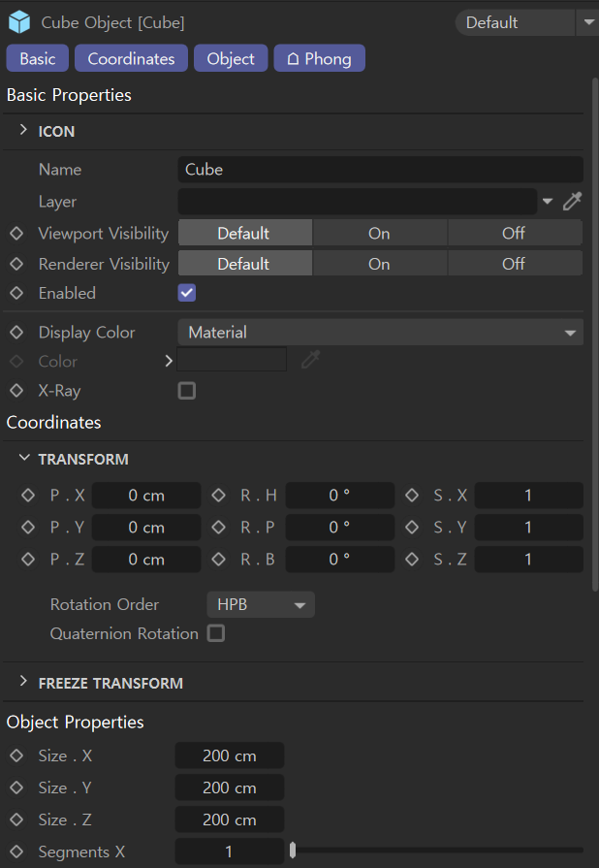
Task: Open the Rotation Order HPB dropdown
Action: click(260, 605)
